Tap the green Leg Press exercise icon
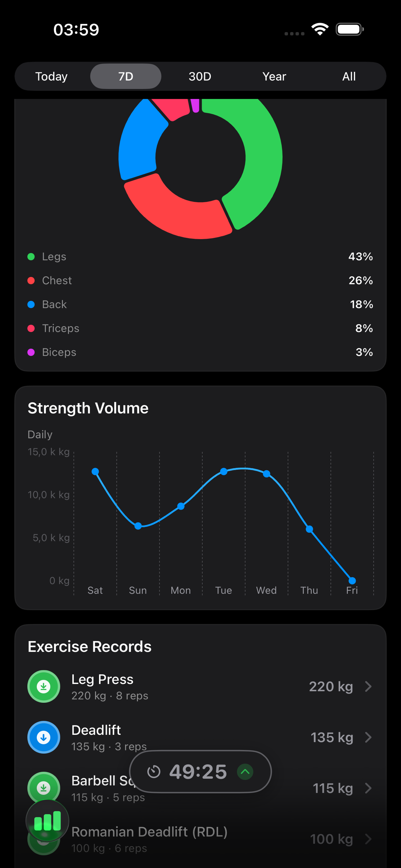This screenshot has height=868, width=401. click(x=43, y=686)
